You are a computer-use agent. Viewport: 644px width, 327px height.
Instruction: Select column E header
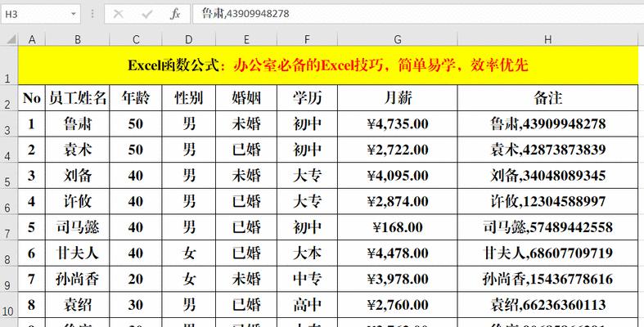(x=246, y=39)
